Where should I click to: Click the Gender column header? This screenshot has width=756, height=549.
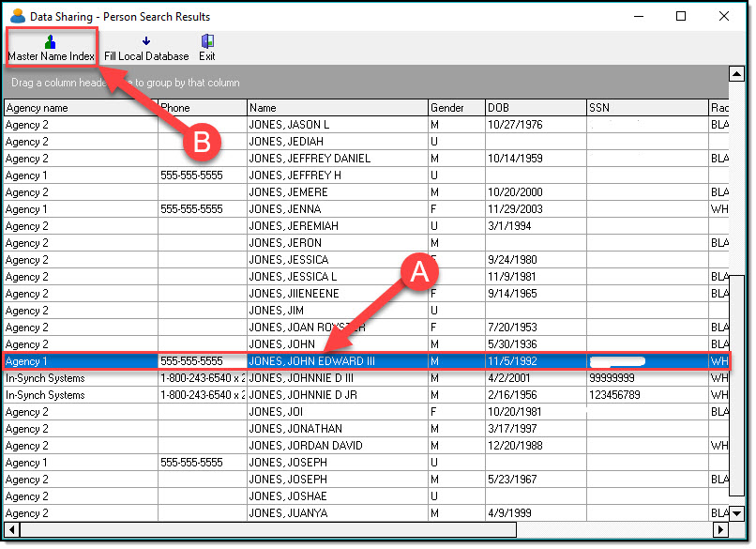455,108
